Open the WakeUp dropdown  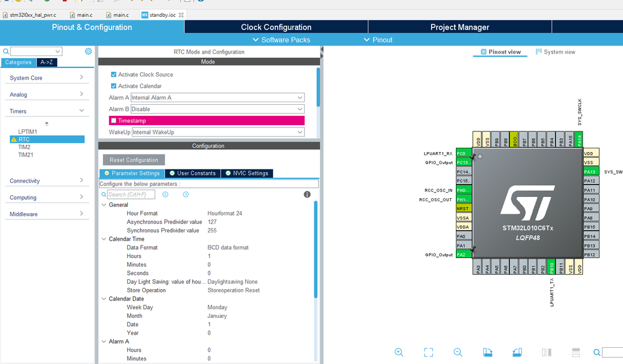pyautogui.click(x=218, y=132)
